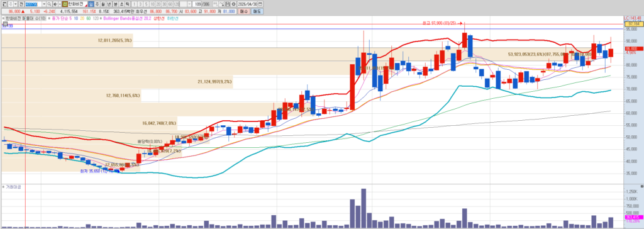Select 주 weekly period
The image size is (644, 229).
click(x=97, y=4)
